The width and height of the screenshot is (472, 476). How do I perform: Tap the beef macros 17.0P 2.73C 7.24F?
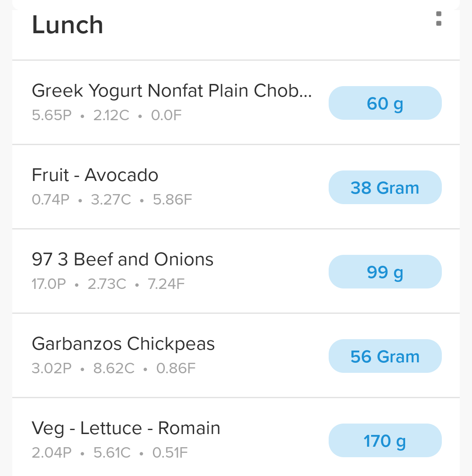click(108, 284)
